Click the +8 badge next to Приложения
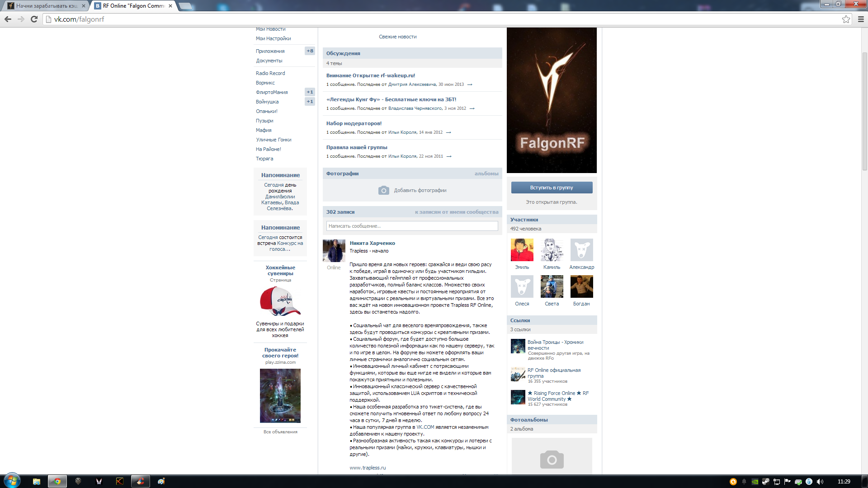868x488 pixels. click(310, 51)
